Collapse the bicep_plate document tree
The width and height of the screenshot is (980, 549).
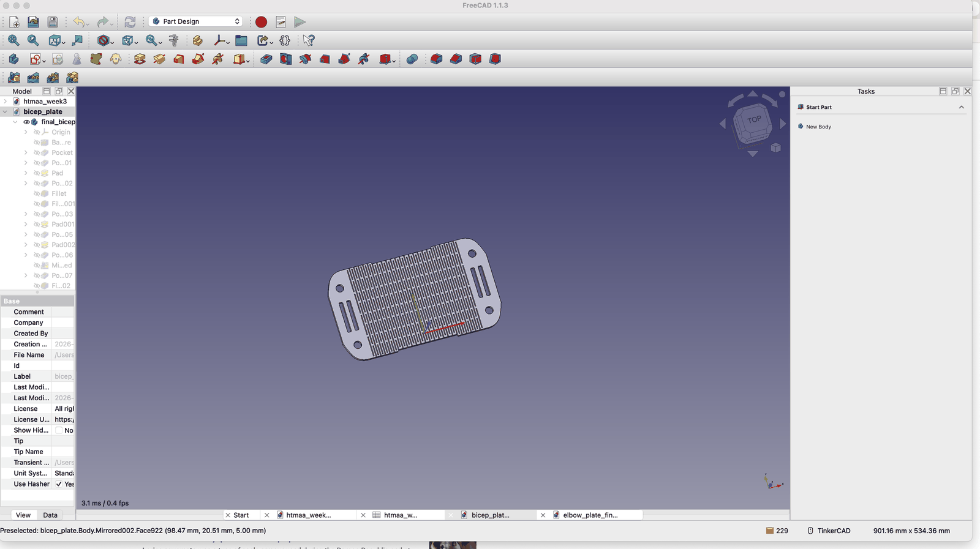pos(6,112)
